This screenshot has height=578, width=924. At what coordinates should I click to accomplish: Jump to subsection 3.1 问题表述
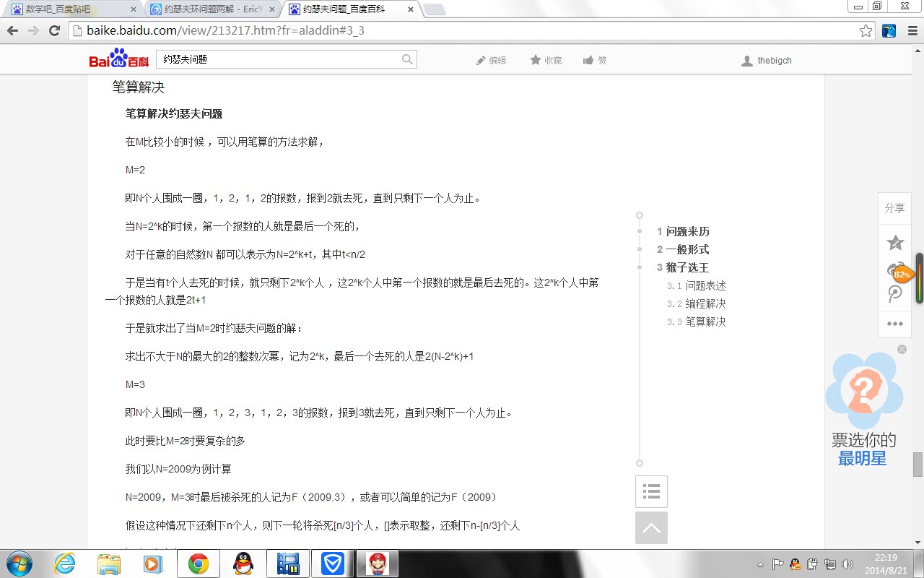[x=697, y=286]
